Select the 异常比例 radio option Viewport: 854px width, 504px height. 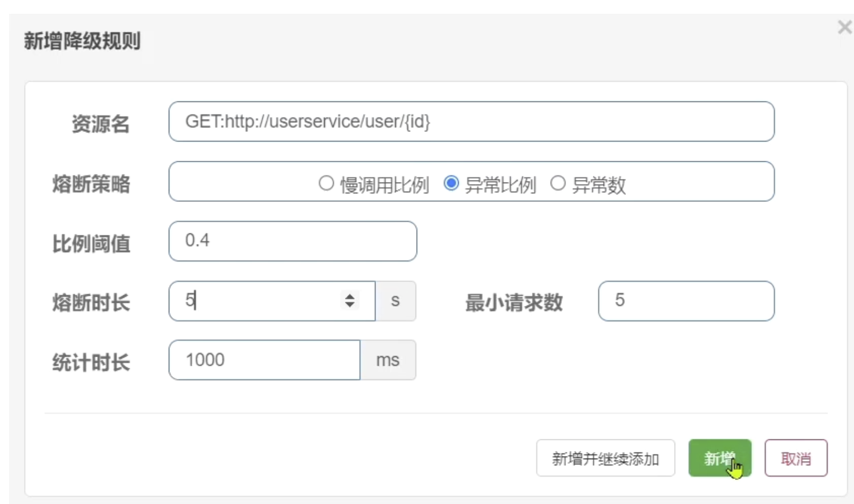451,184
